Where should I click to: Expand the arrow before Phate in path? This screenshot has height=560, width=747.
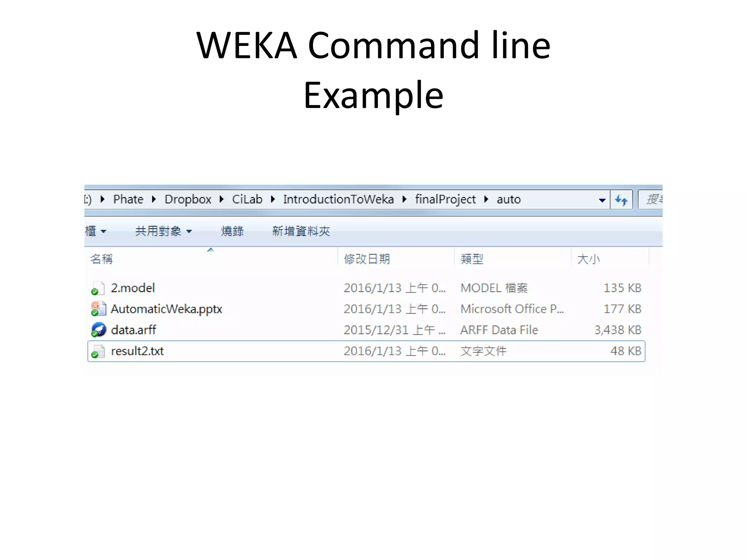click(x=102, y=199)
